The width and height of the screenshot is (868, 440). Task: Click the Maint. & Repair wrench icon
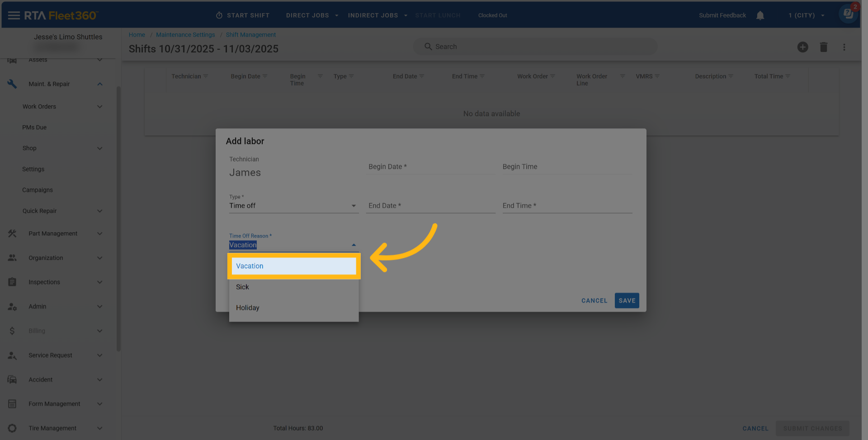tap(12, 84)
